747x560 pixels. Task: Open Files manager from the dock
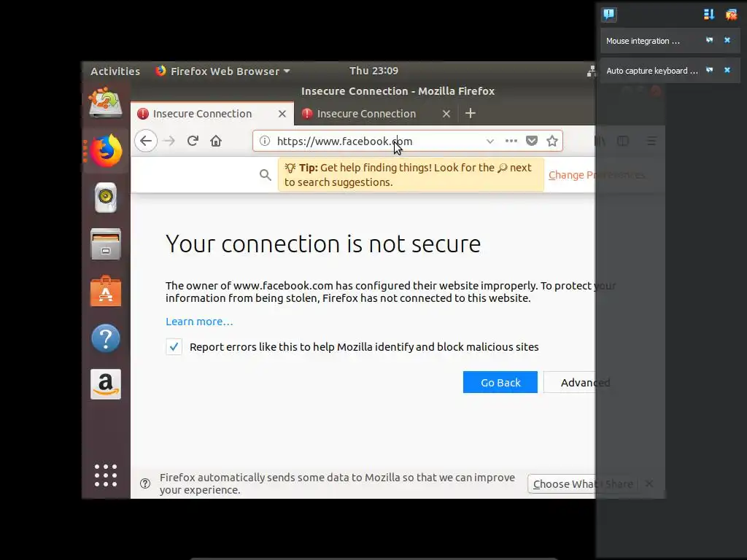[x=106, y=244]
